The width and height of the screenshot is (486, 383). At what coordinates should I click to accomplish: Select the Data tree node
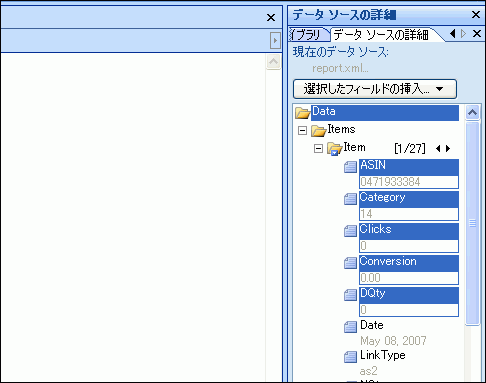[385, 113]
